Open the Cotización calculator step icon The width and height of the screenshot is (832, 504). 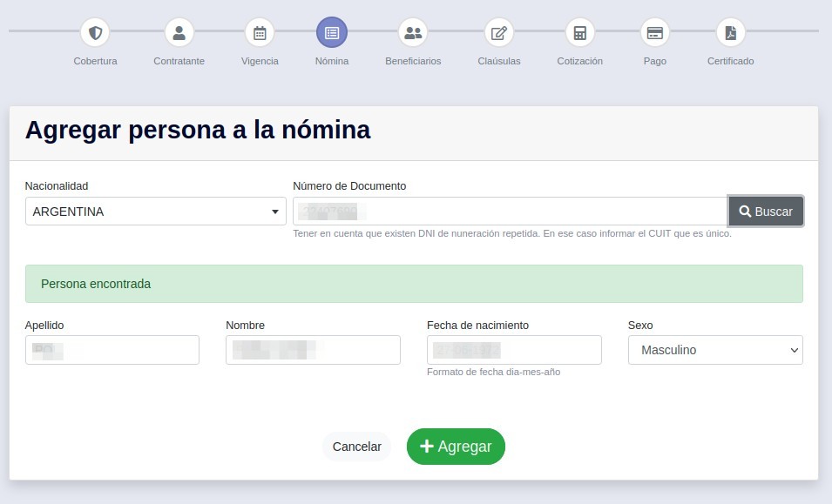(x=579, y=33)
